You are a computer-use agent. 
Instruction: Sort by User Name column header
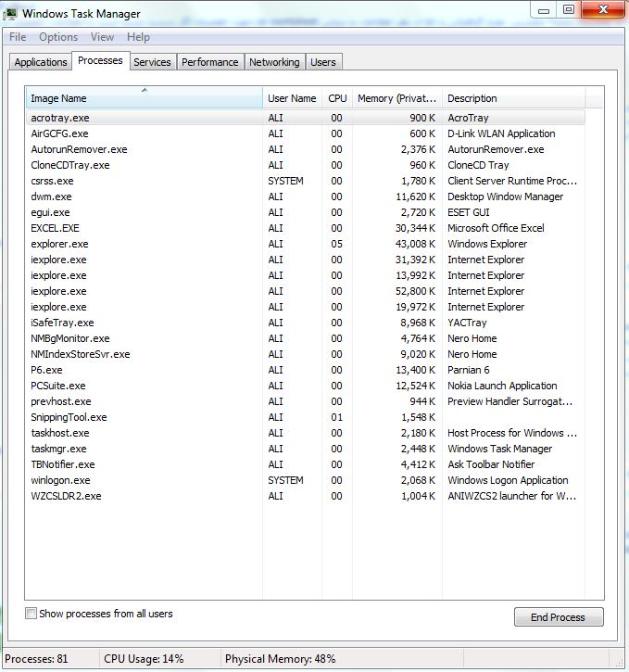pos(293,98)
